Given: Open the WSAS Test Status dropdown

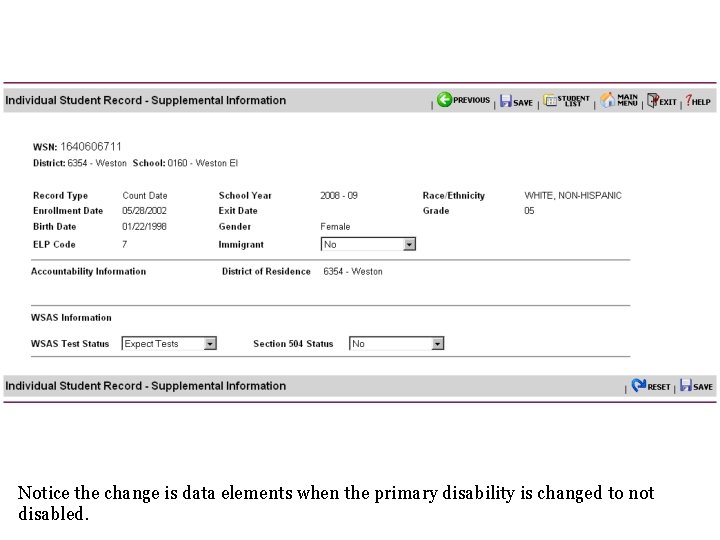Looking at the screenshot, I should coord(169,343).
